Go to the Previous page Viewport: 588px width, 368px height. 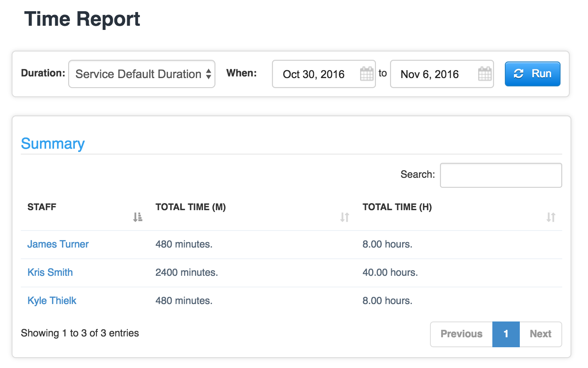461,334
